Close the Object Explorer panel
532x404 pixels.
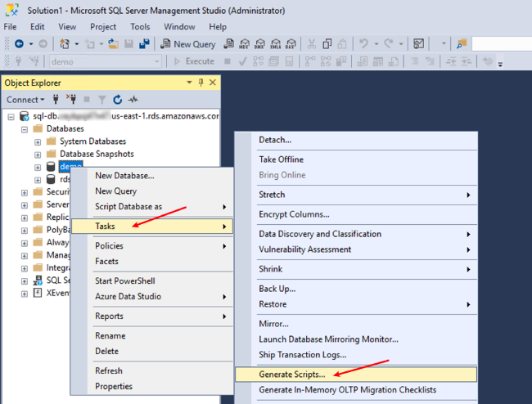click(x=213, y=83)
